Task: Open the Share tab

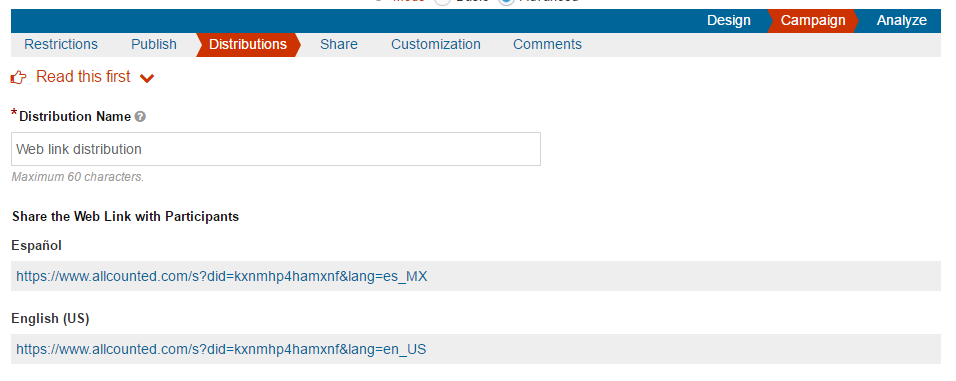Action: coord(339,45)
